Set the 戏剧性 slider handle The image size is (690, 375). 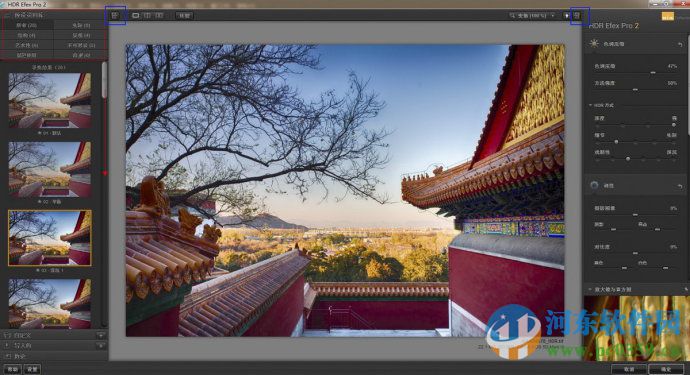click(x=628, y=158)
